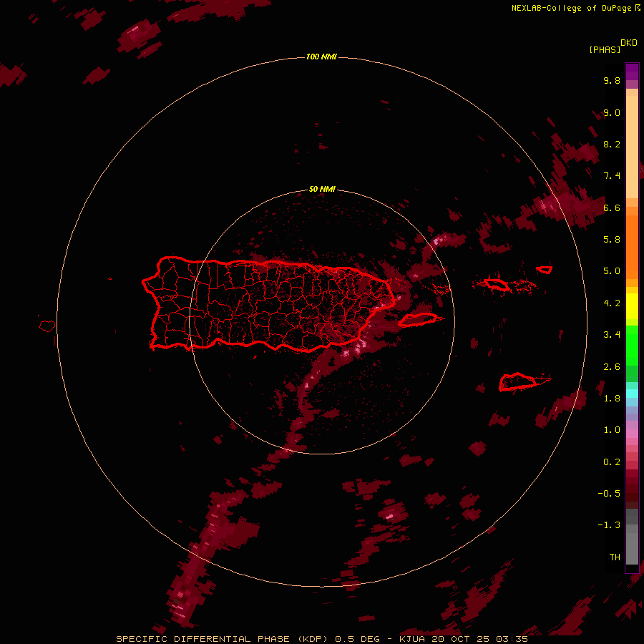Click the St. Croix island outline
Screen dimensions: 644x644
tap(517, 381)
